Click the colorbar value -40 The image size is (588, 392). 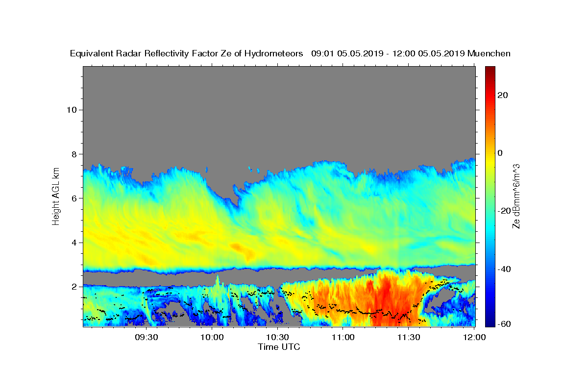coord(504,269)
